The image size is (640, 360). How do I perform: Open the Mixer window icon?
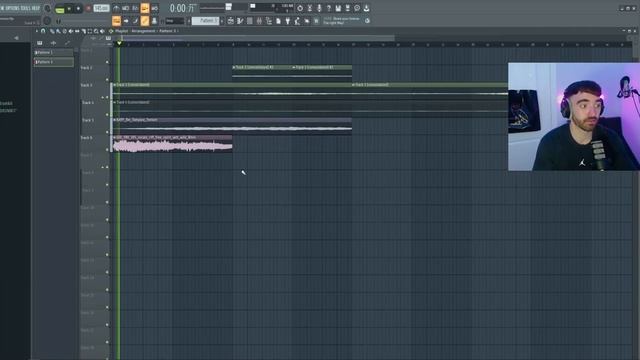tap(259, 21)
